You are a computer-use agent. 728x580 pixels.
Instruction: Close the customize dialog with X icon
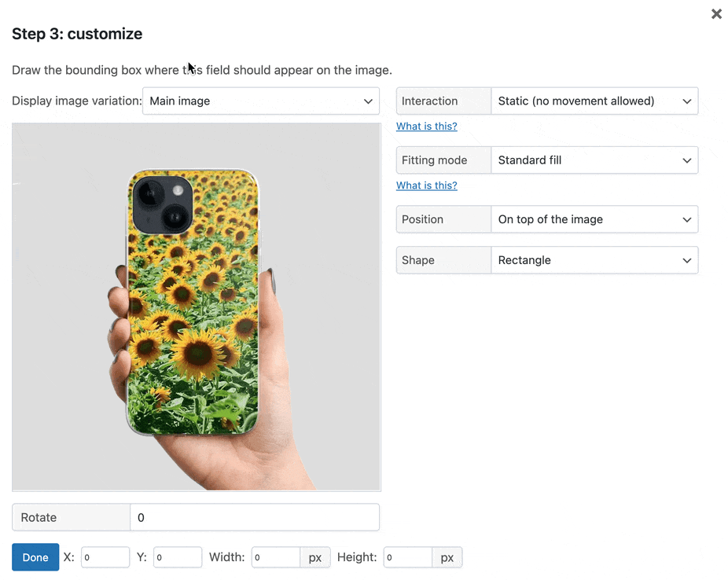tap(716, 14)
